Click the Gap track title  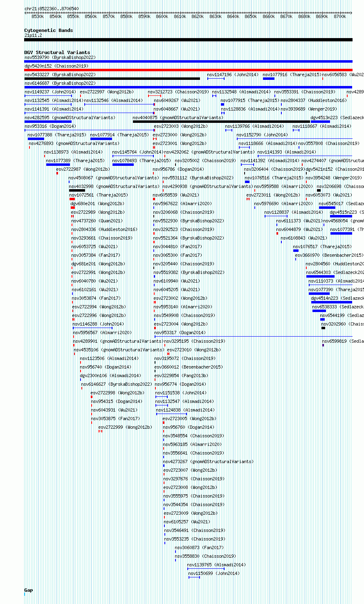[x=29, y=590]
